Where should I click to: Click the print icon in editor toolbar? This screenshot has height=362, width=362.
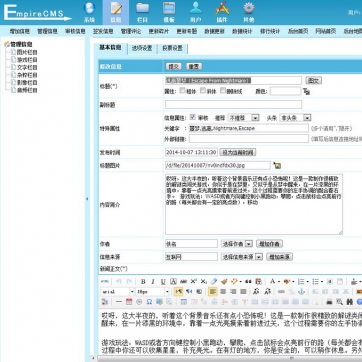(x=329, y=302)
